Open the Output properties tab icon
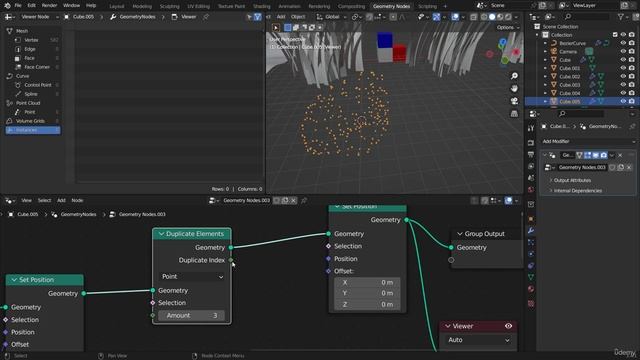Viewport: 640px width, 360px height. tap(531, 155)
